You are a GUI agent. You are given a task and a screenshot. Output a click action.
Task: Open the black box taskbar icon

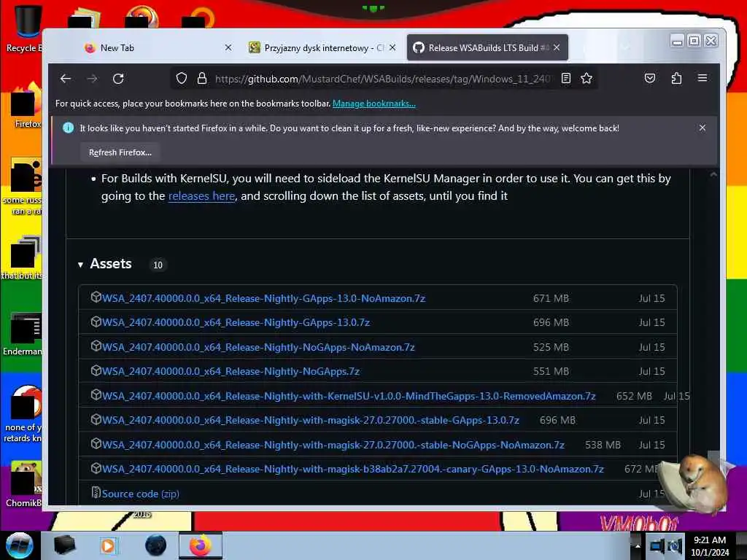(x=64, y=545)
